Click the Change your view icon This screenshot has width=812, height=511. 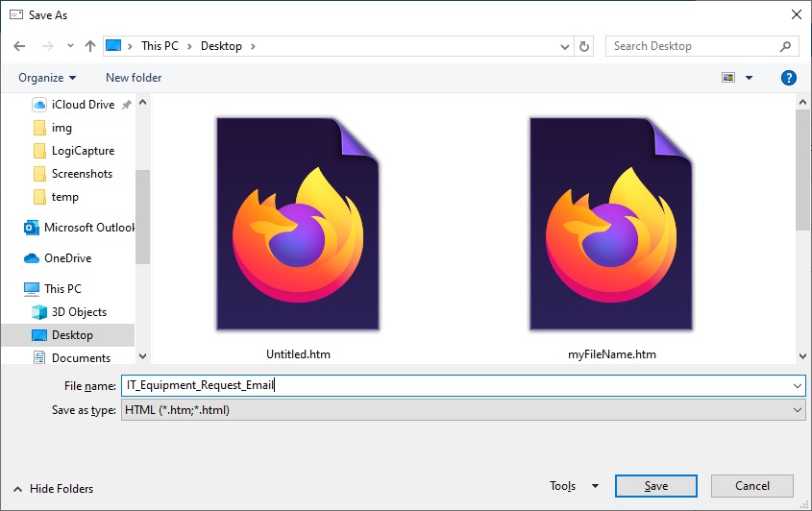click(x=728, y=78)
